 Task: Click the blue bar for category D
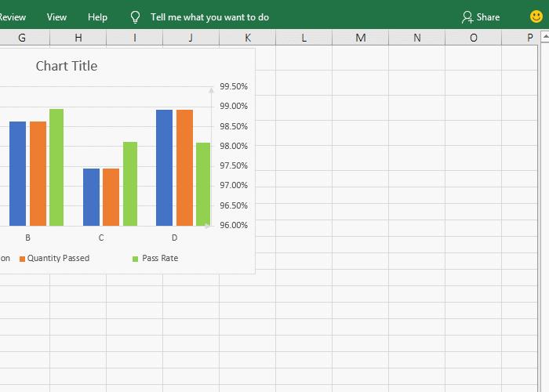164,168
